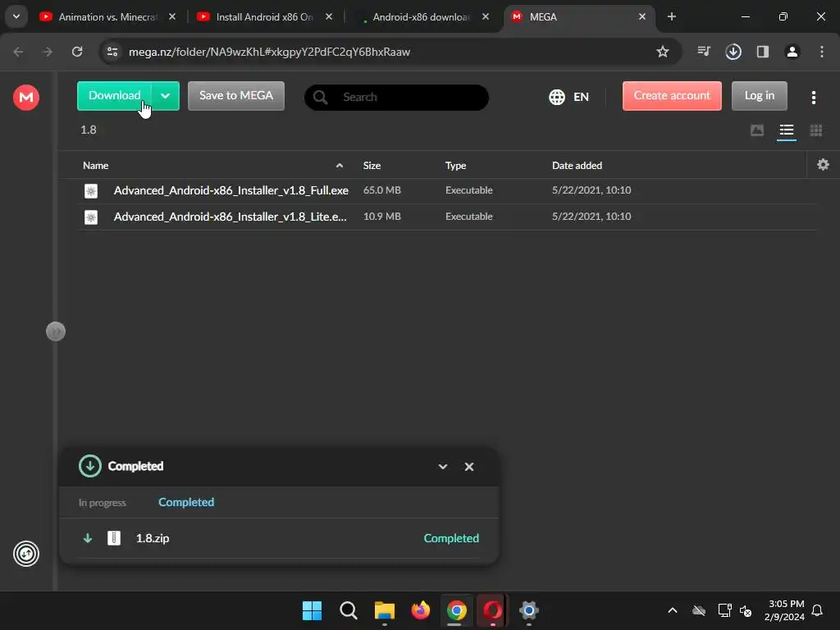Select Advanced_Android-x86_Installer_v1.8_Lite file row
Screen dimensions: 840x630
[447, 217]
